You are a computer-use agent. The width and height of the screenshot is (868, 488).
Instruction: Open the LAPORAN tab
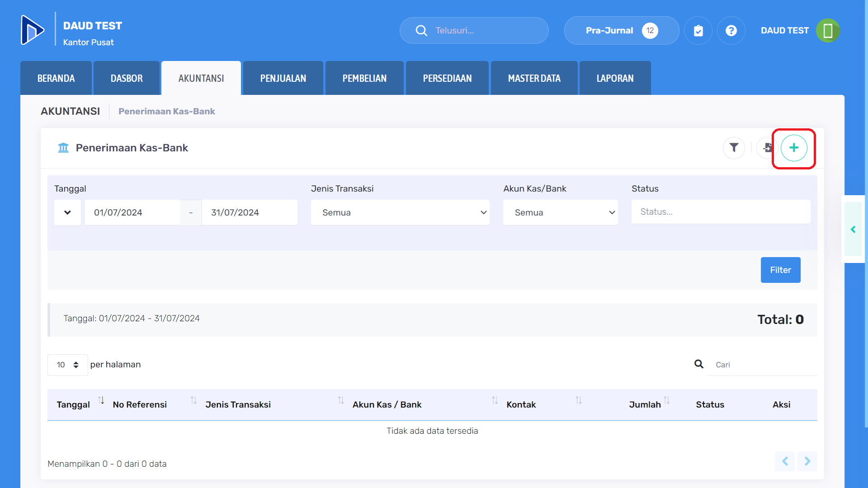[x=615, y=78]
